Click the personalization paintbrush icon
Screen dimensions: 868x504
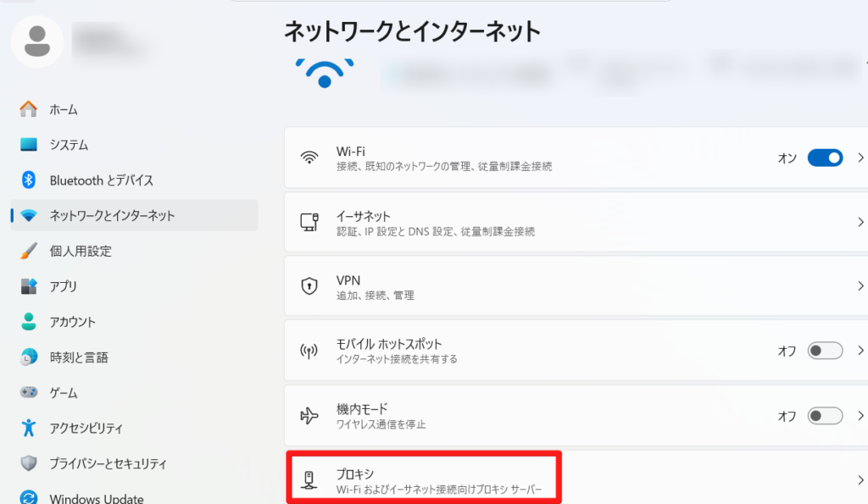pos(28,251)
